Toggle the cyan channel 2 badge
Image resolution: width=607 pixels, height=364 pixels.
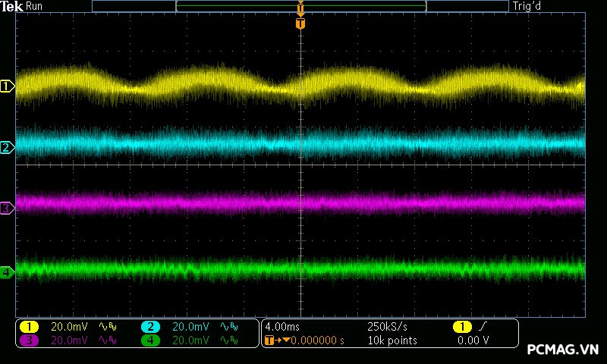pos(150,327)
